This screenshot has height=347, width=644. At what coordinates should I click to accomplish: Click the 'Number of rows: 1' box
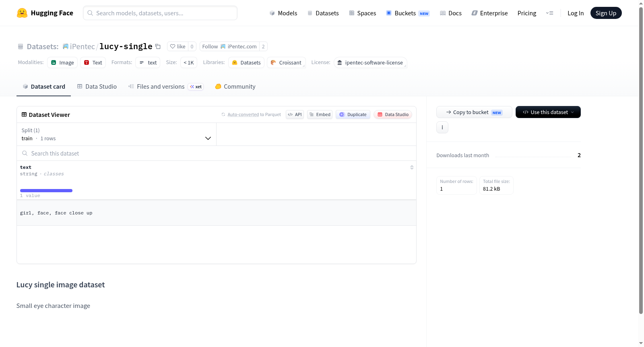click(456, 185)
